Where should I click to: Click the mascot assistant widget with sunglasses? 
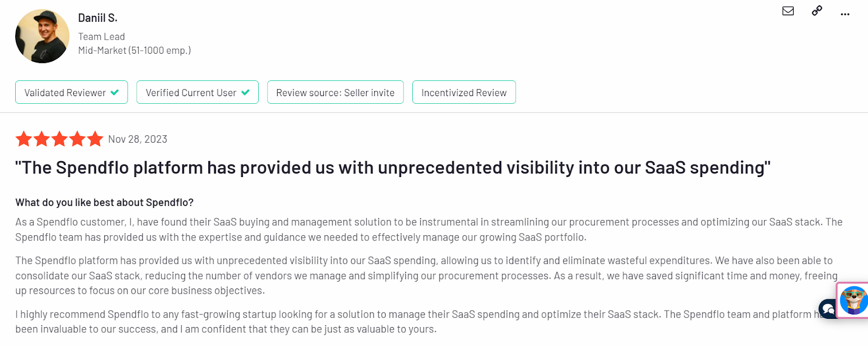click(x=853, y=300)
